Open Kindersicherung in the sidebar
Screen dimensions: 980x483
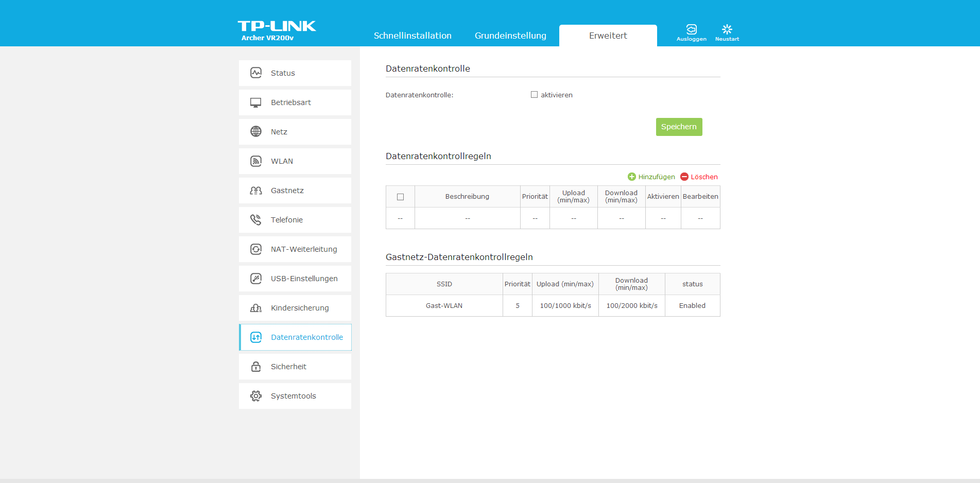tap(299, 308)
